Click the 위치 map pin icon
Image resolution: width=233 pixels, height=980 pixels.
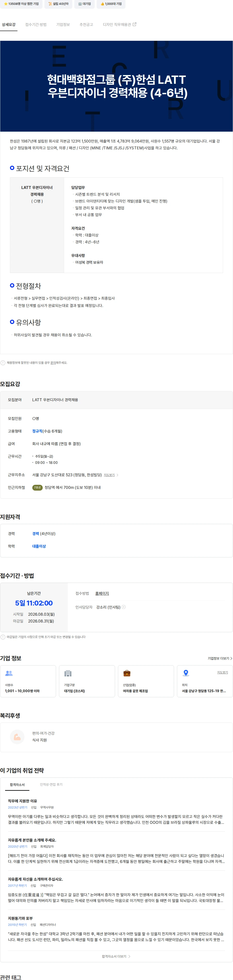point(186,673)
